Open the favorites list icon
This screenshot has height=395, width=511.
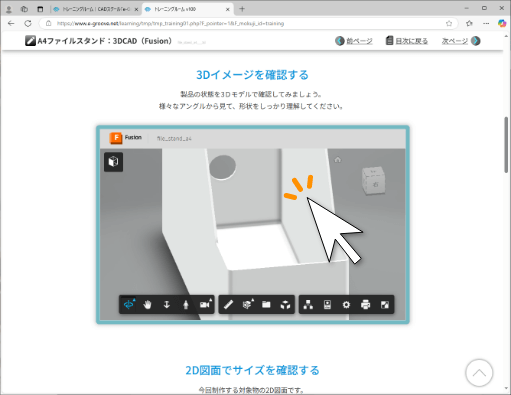click(469, 23)
